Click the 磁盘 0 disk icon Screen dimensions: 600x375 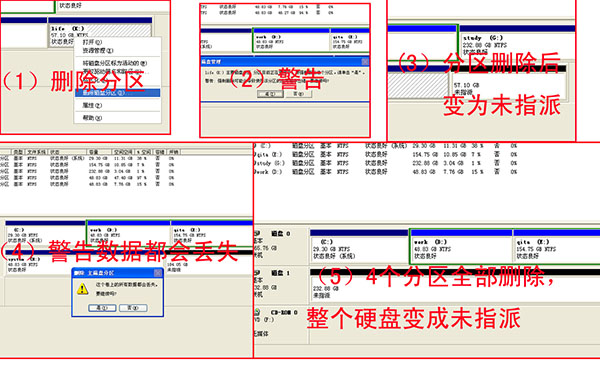[257, 233]
